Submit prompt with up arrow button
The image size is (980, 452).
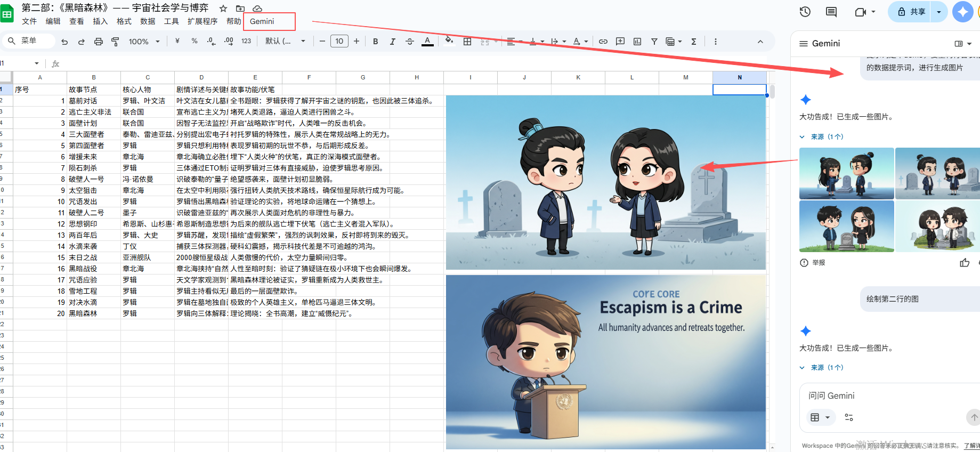tap(974, 417)
